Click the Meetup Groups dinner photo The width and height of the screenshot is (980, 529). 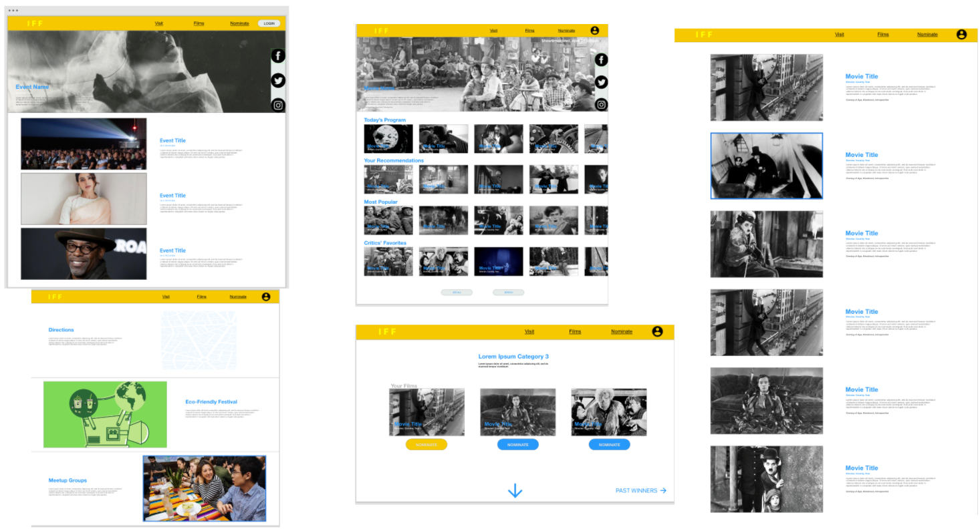pyautogui.click(x=205, y=488)
